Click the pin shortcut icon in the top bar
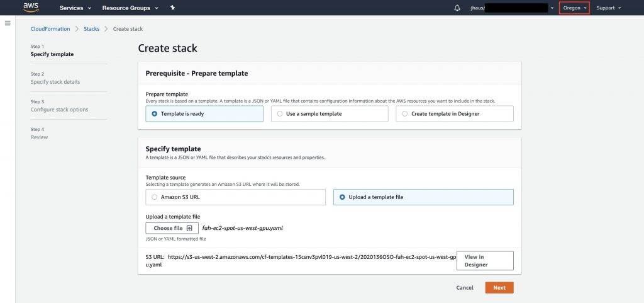The image size is (644, 303). [x=172, y=8]
